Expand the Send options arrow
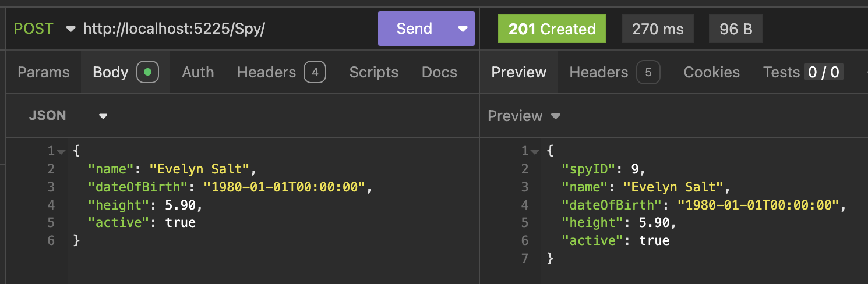Viewport: 868px width, 284px height. tap(463, 29)
